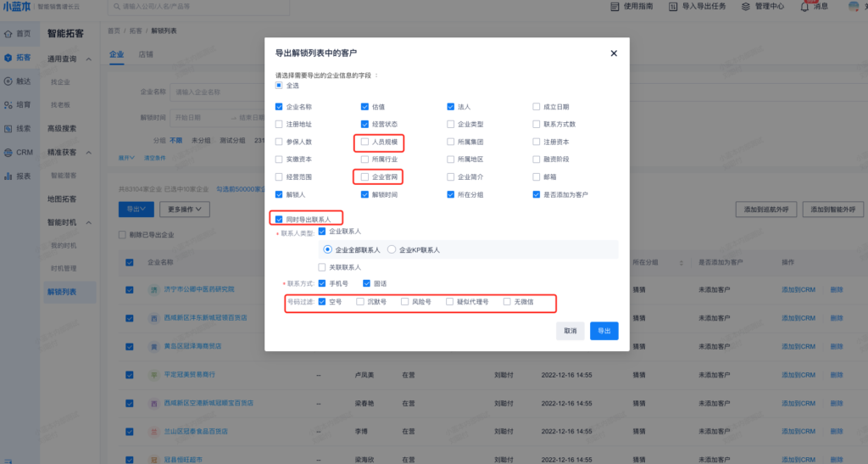Click the 线索 sidebar icon
Viewport: 868px width, 464px height.
pyautogui.click(x=8, y=129)
